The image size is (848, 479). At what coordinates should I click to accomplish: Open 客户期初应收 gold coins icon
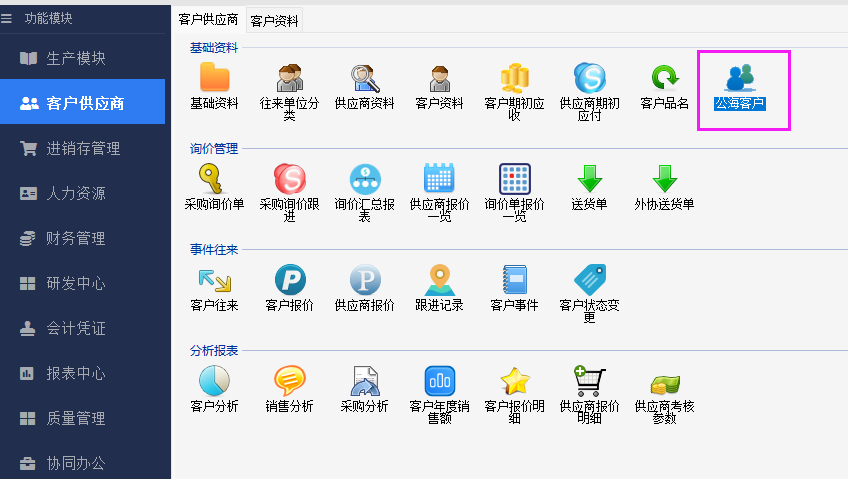tap(514, 78)
